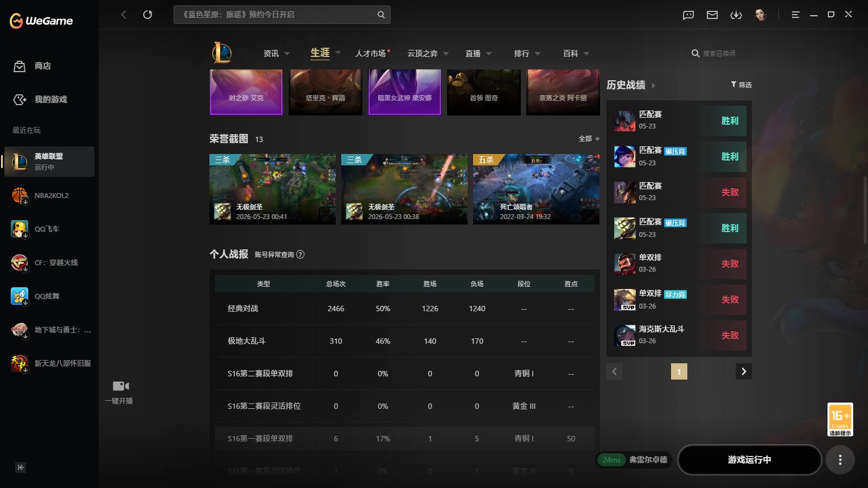Open the 暗黑女武神 黛安娜 champion card

(x=405, y=92)
